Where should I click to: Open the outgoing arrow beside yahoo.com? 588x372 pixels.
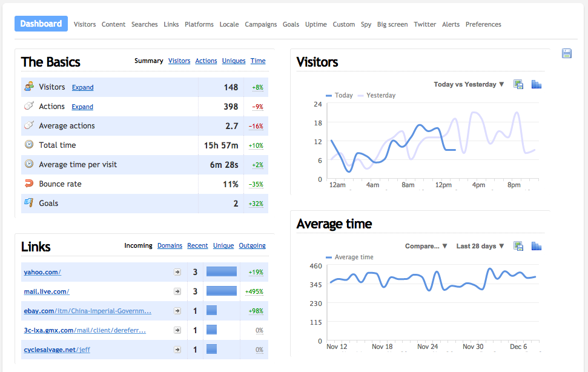pos(177,272)
